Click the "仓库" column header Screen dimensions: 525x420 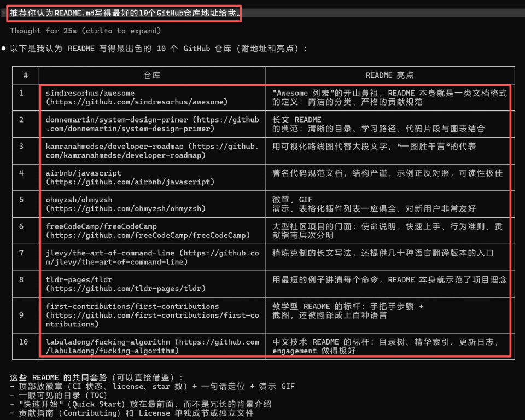coord(152,75)
